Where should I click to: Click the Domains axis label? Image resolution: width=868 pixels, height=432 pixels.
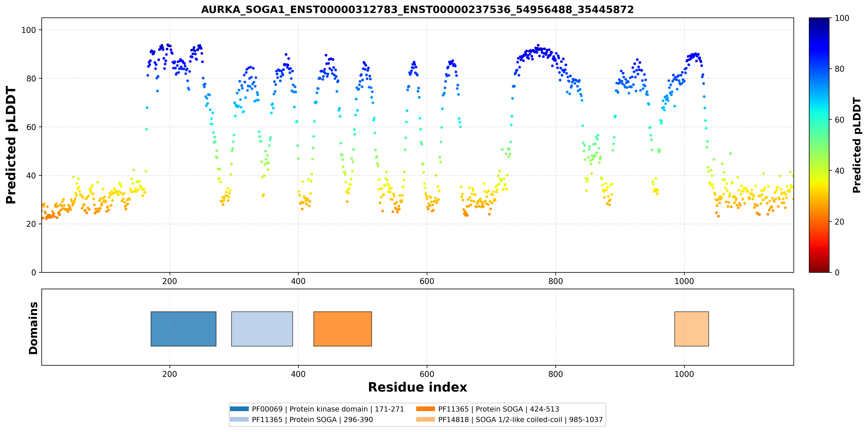(33, 328)
